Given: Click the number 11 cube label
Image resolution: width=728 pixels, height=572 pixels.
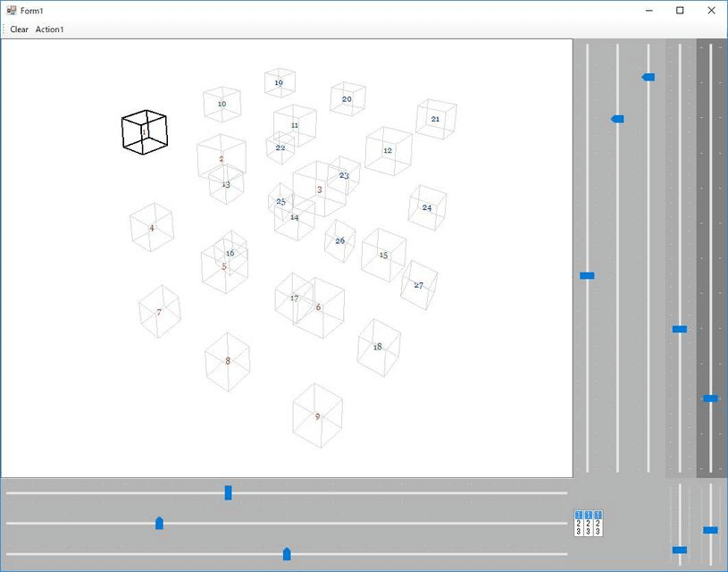Looking at the screenshot, I should pyautogui.click(x=295, y=125).
